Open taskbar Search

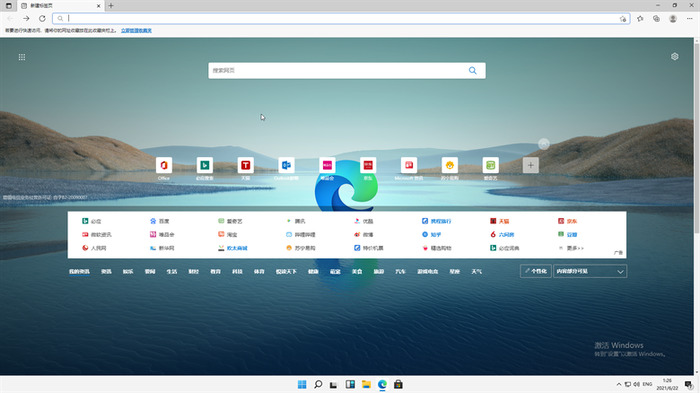click(x=318, y=385)
